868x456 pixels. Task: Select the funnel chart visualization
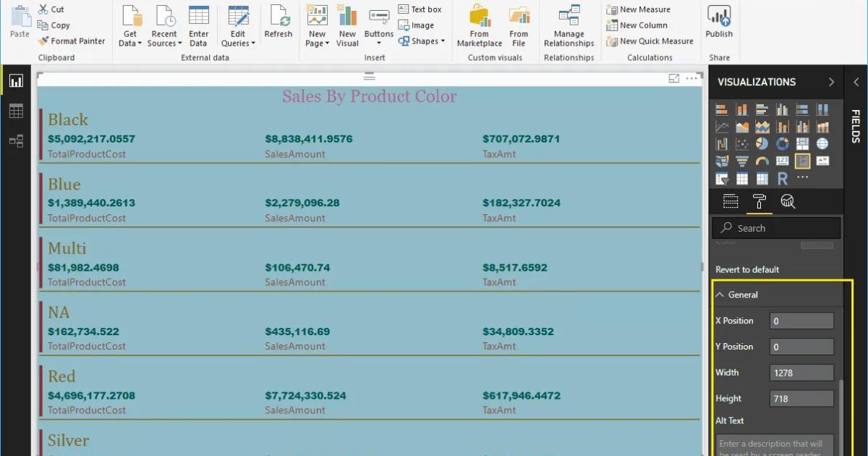pos(742,161)
